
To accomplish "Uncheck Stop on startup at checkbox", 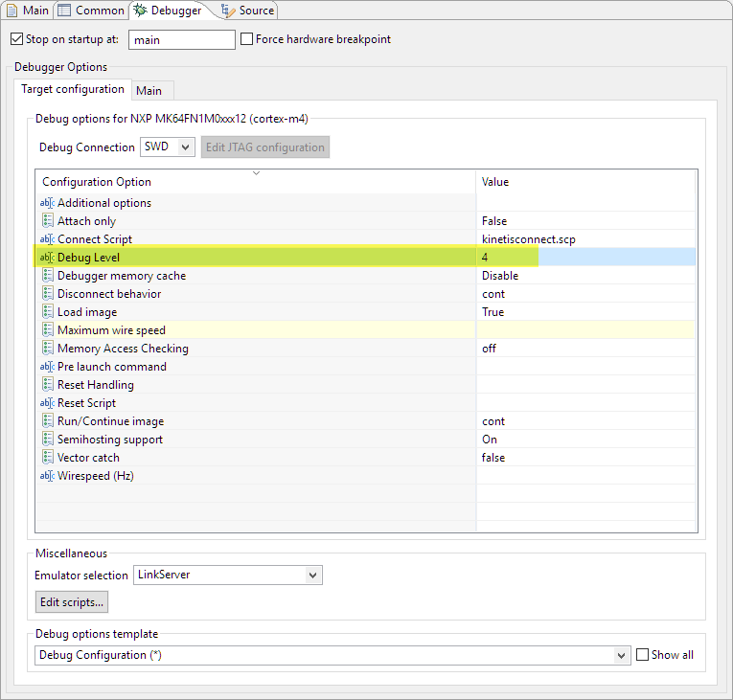I will point(16,39).
